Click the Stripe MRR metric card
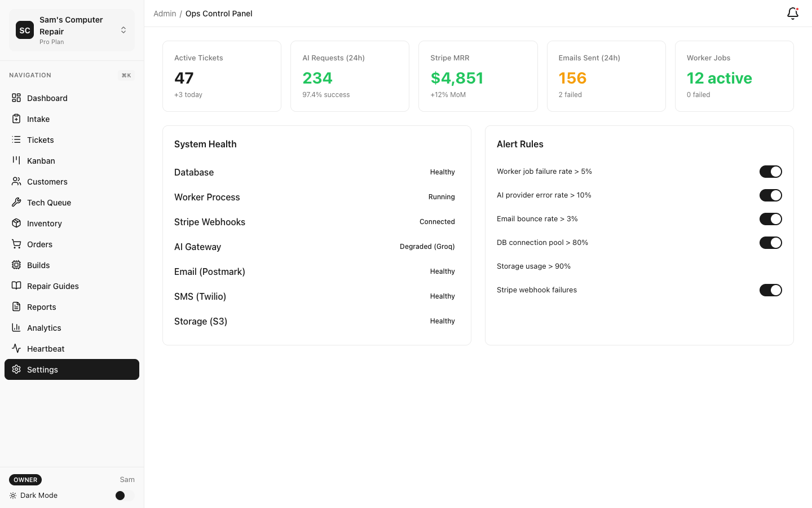 pyautogui.click(x=478, y=76)
